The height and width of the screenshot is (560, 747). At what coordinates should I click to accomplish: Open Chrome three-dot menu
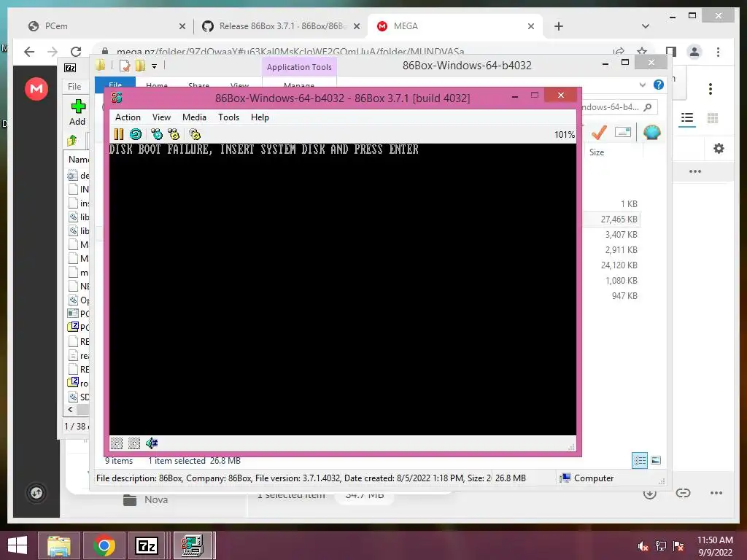click(x=718, y=52)
